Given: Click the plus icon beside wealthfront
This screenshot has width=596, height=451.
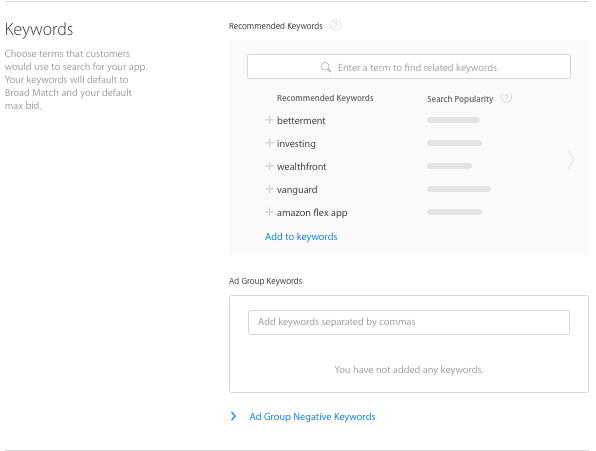Looking at the screenshot, I should [269, 166].
